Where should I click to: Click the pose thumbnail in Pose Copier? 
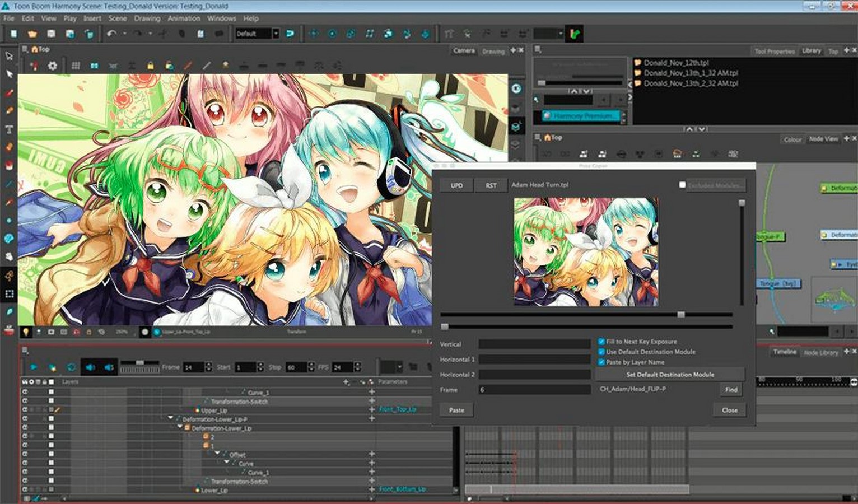point(586,251)
